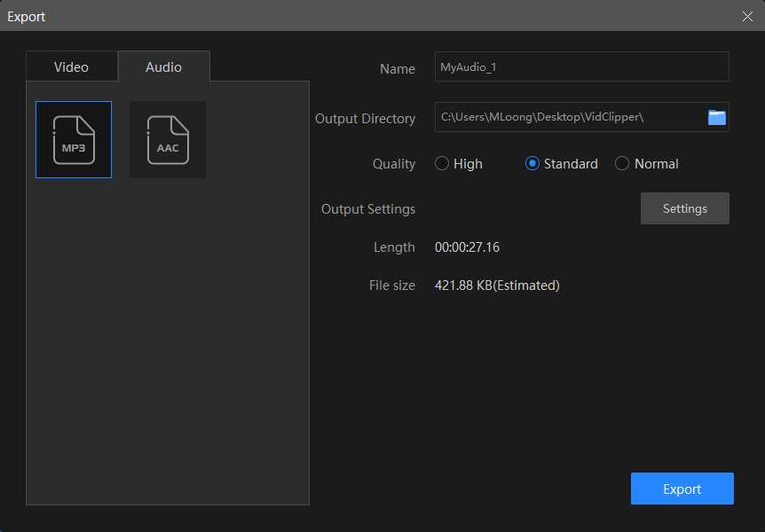Image resolution: width=765 pixels, height=532 pixels.
Task: Choose the AAC audio format icon
Action: (168, 139)
